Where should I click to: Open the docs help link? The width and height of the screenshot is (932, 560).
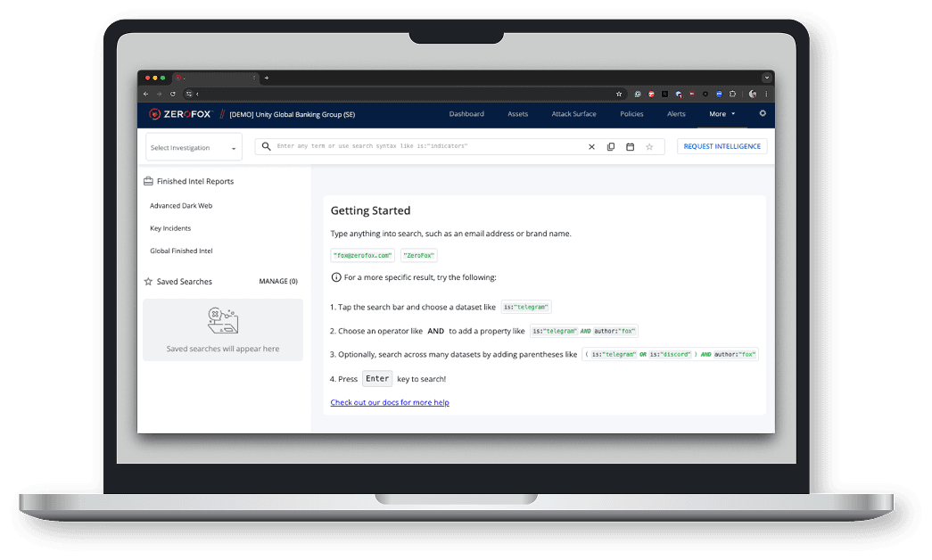click(390, 402)
